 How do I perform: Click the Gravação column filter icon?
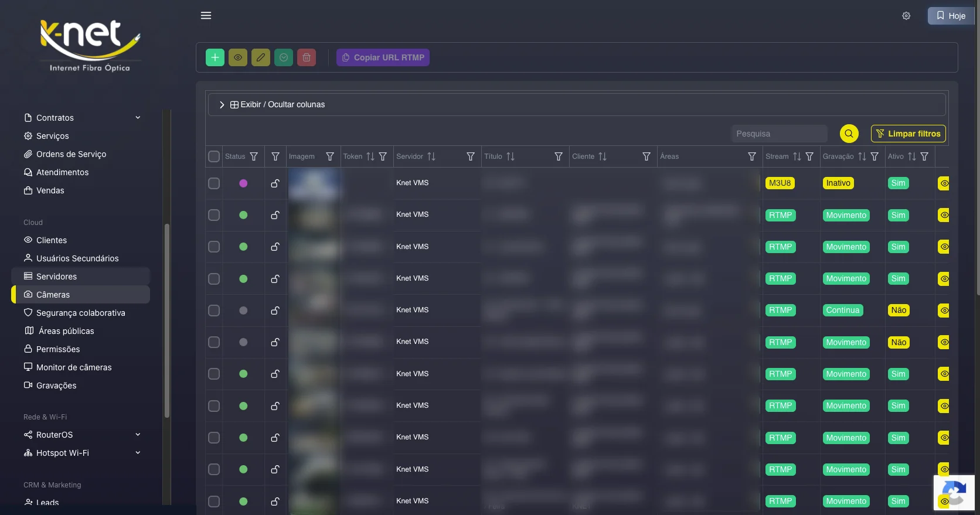click(874, 156)
